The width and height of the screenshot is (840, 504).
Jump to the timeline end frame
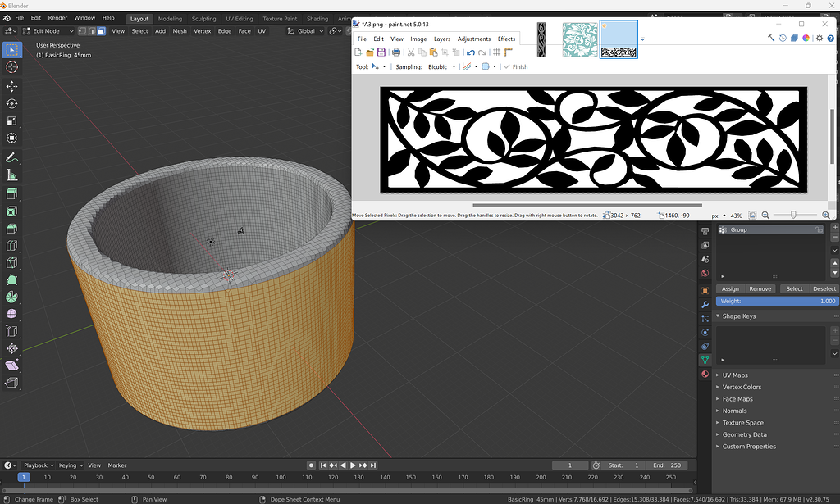tap(373, 465)
